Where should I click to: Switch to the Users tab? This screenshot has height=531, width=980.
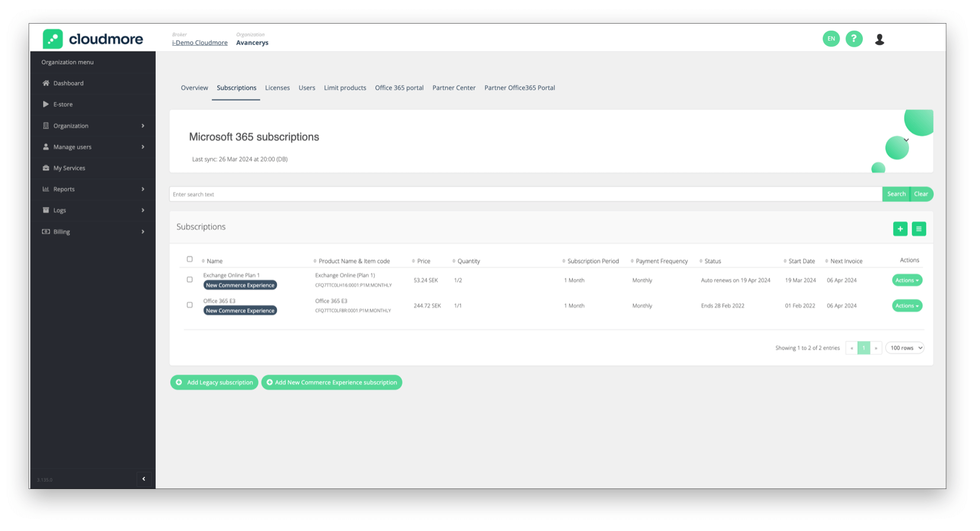[307, 88]
